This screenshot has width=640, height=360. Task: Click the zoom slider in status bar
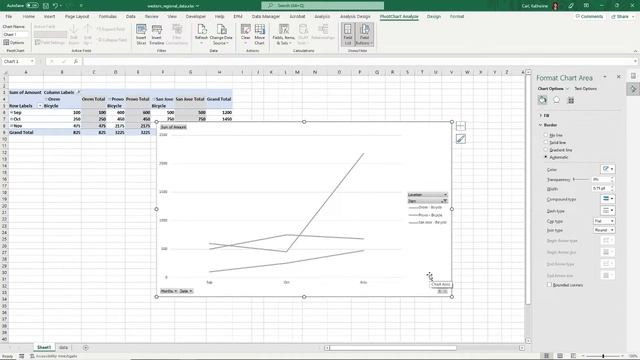[603, 356]
